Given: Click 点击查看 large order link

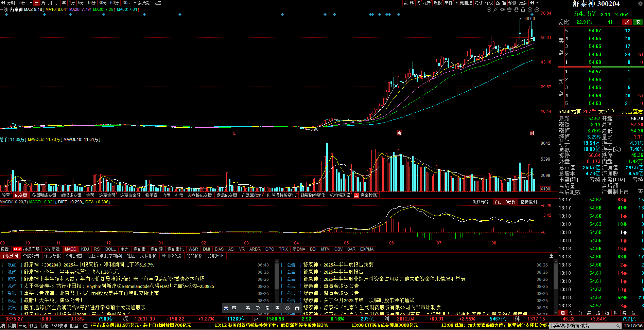Looking at the screenshot, I should 632,111.
